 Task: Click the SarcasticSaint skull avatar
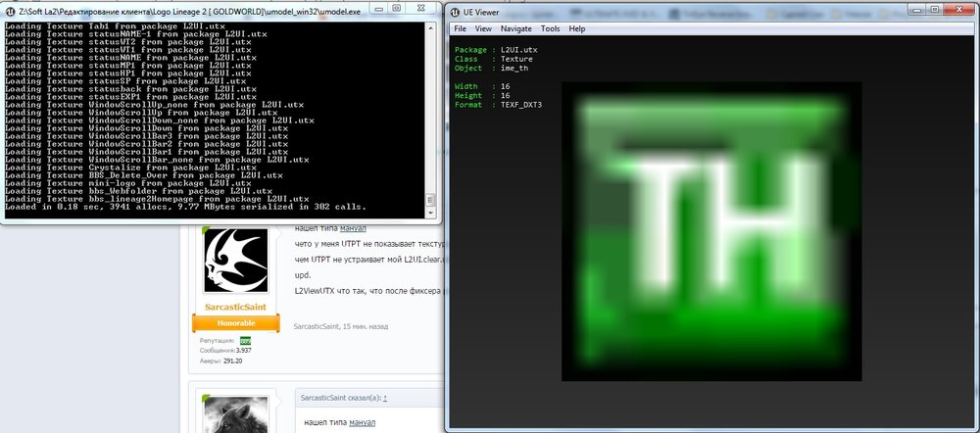235,261
